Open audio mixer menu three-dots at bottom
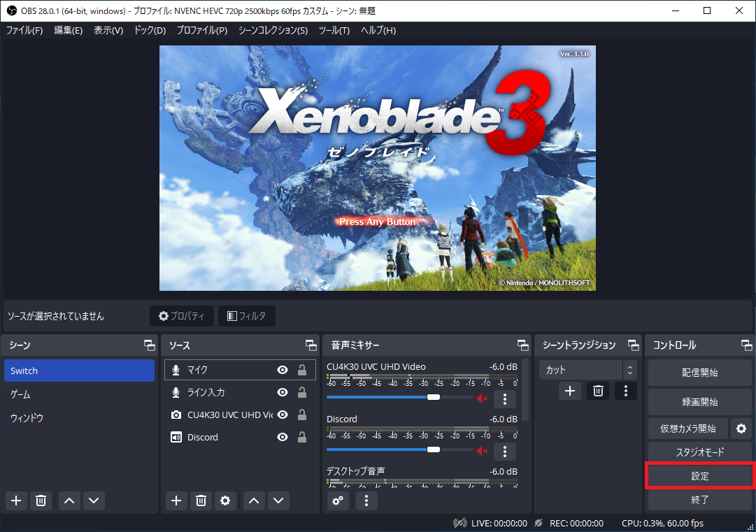Image resolution: width=756 pixels, height=532 pixels. click(366, 501)
